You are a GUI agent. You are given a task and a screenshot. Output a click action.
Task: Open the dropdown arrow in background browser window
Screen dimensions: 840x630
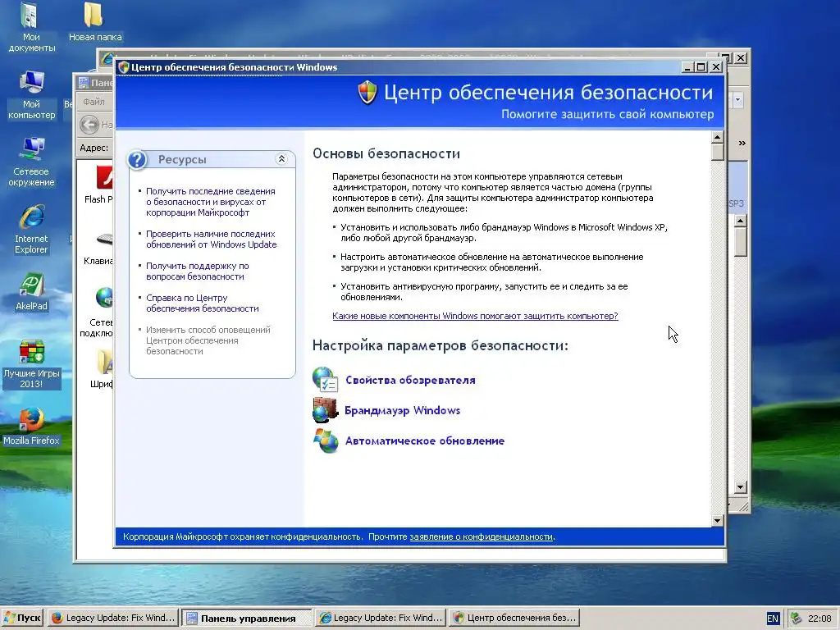click(737, 99)
